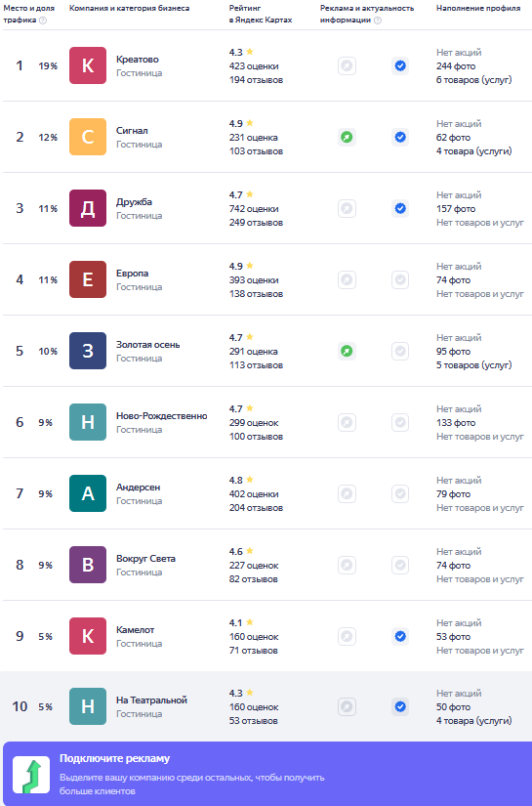The height and width of the screenshot is (806, 532).
Task: Click blue verified checkmark for На Театральной
Action: click(x=400, y=706)
